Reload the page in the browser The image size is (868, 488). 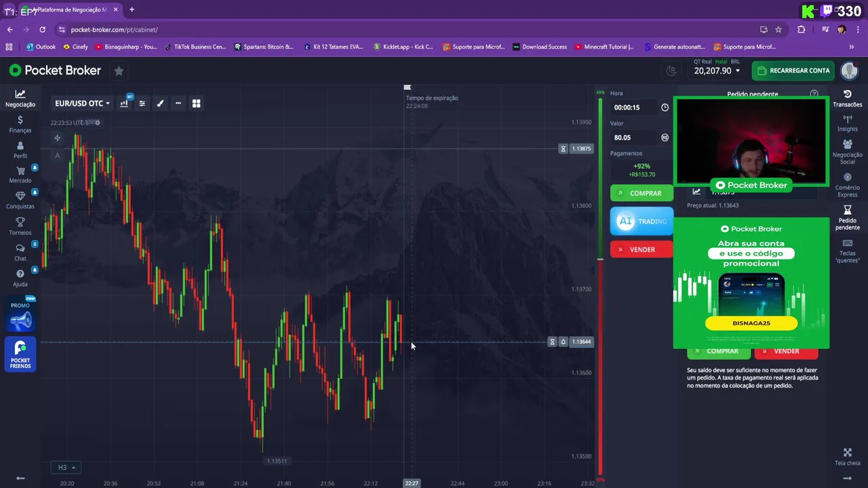tap(42, 30)
